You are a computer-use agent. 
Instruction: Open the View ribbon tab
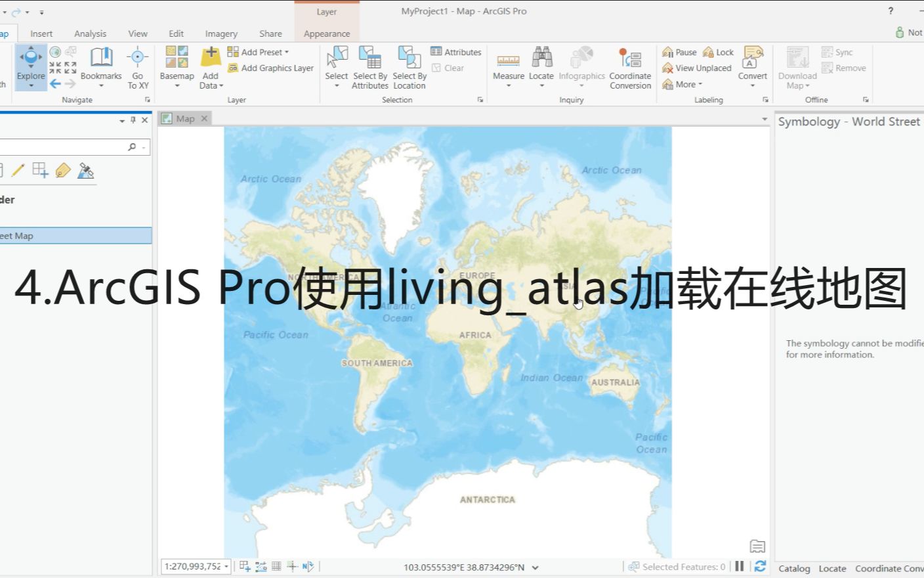[x=138, y=33]
